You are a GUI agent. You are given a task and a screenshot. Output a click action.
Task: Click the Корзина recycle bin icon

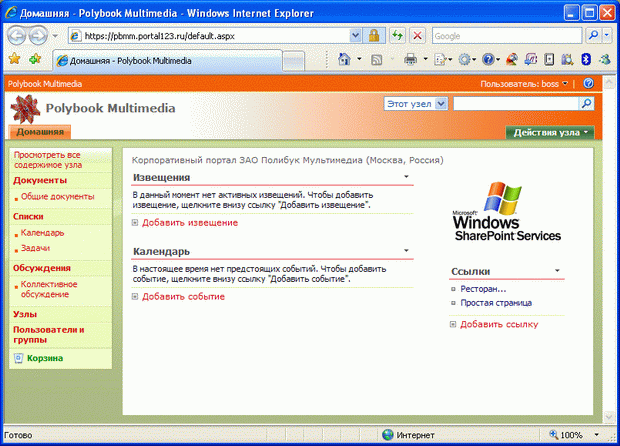[18, 358]
